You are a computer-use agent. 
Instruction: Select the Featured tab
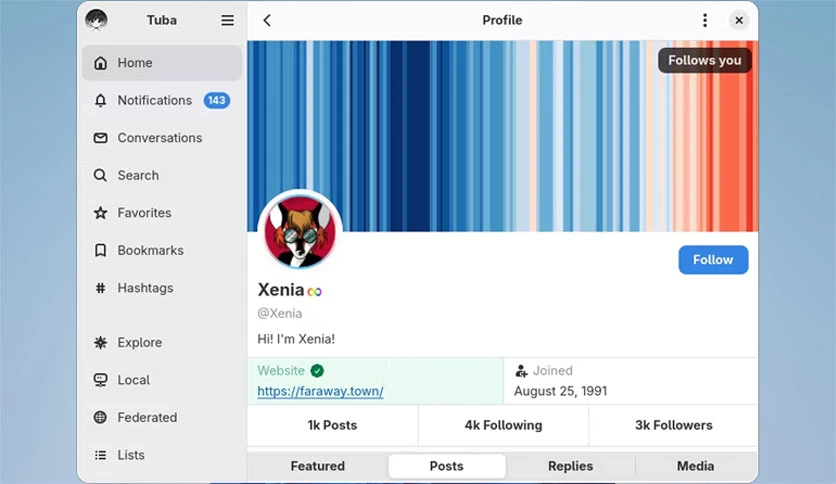(x=318, y=466)
